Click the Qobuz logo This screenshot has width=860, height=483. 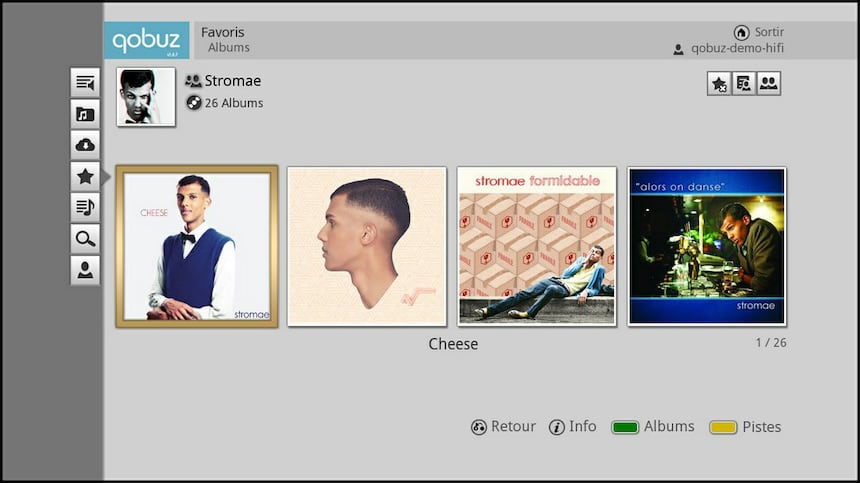(146, 40)
